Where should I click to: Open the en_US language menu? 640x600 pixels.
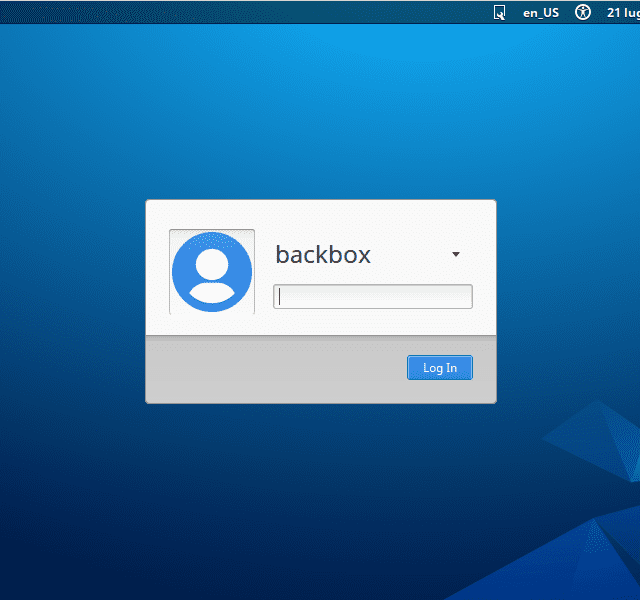[541, 13]
